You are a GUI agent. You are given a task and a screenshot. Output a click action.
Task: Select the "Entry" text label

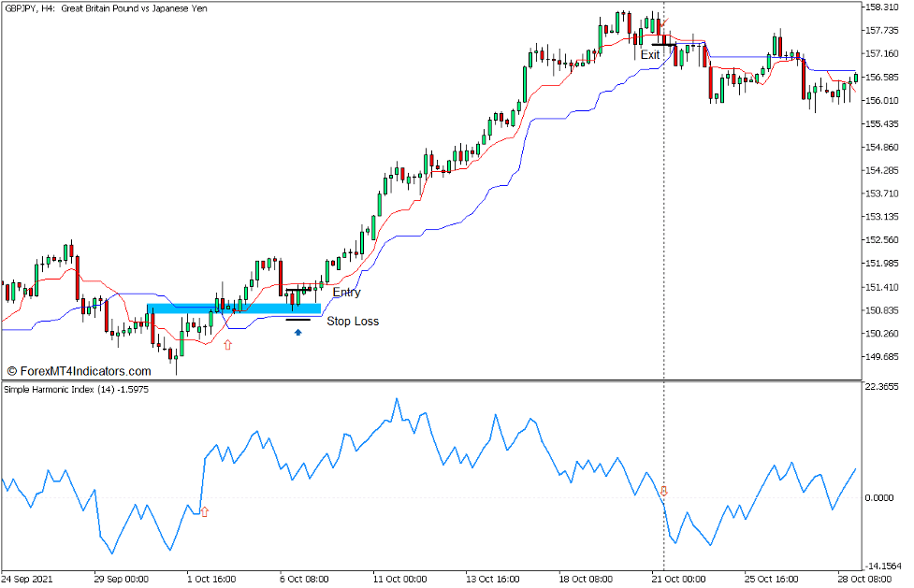pyautogui.click(x=346, y=293)
